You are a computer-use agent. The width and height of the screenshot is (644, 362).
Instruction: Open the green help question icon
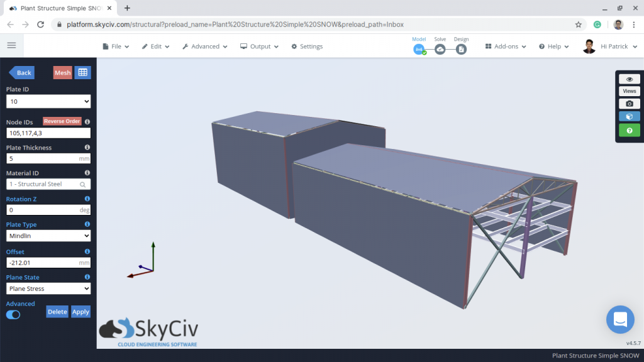(629, 130)
